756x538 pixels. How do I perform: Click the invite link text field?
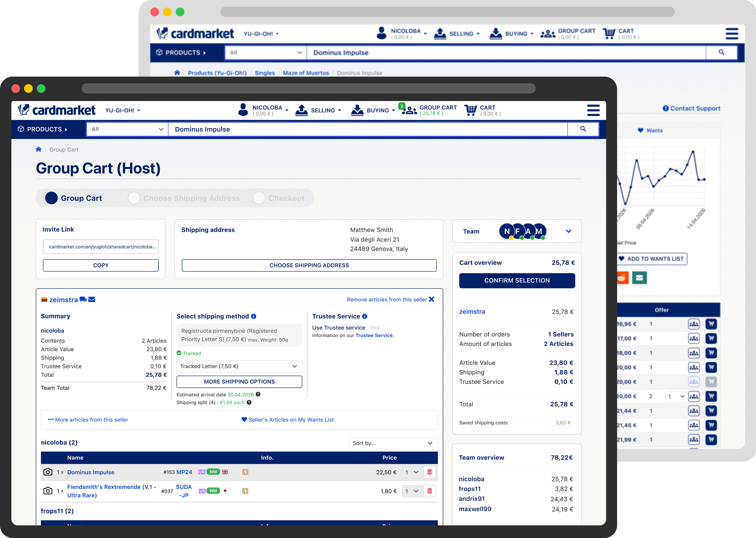point(101,247)
